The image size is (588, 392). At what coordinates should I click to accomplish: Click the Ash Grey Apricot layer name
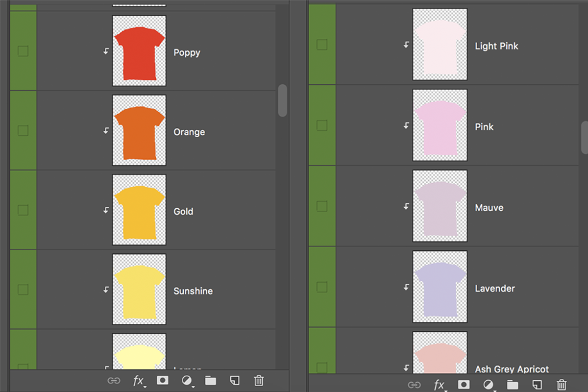[512, 369]
